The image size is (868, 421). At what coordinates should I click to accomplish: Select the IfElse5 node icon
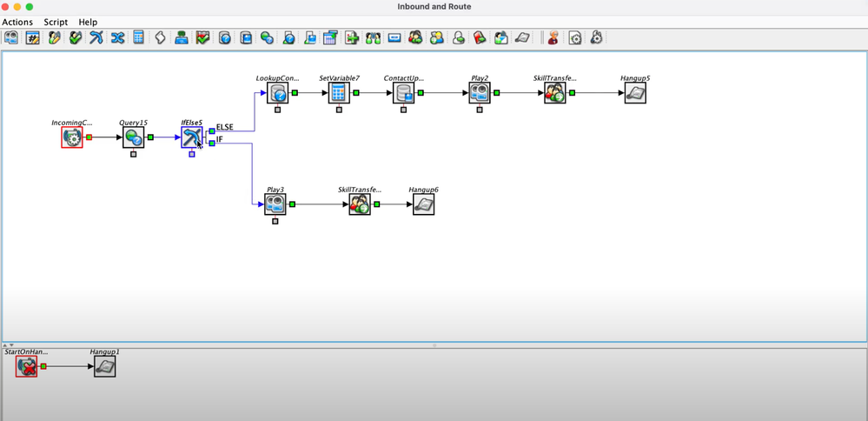coord(191,137)
